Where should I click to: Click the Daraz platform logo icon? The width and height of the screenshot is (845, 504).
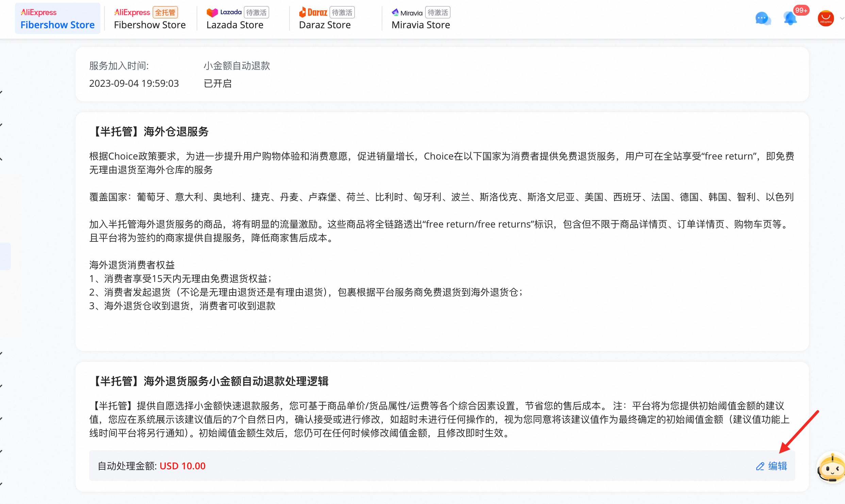[x=304, y=12]
